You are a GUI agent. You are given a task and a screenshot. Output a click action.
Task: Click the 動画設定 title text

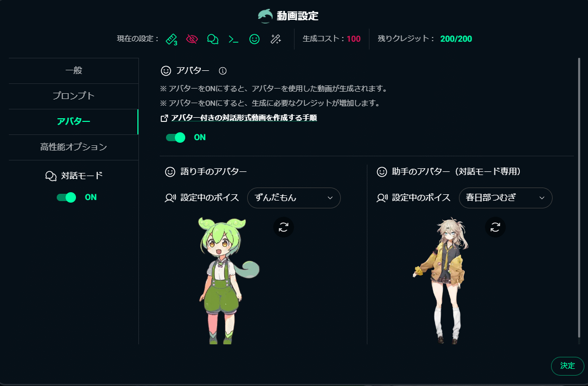pyautogui.click(x=297, y=16)
